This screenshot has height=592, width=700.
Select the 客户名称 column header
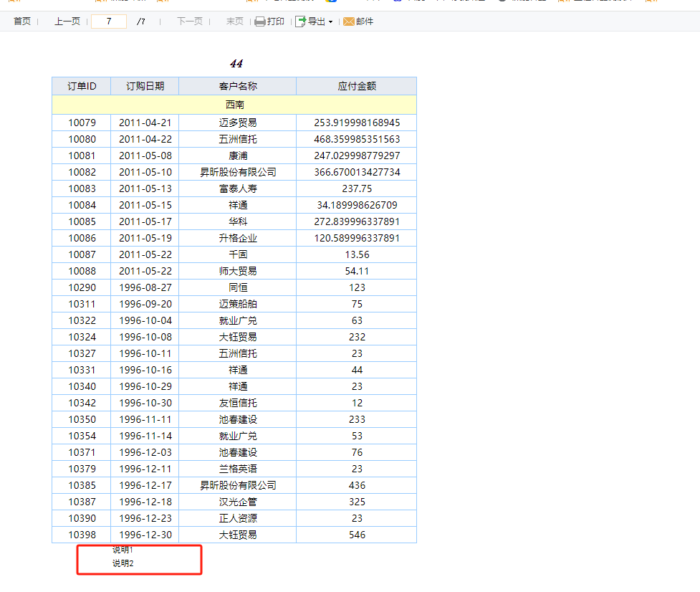coord(237,86)
